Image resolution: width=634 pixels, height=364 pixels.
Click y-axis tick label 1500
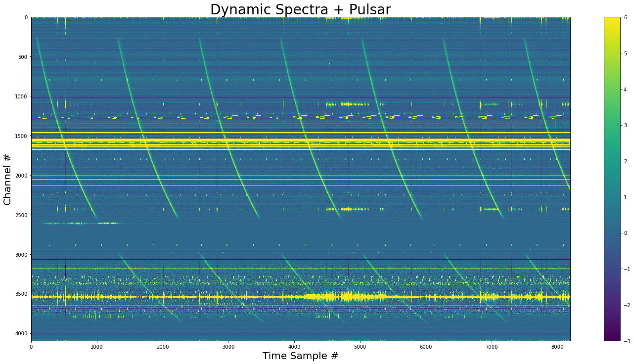(x=21, y=136)
